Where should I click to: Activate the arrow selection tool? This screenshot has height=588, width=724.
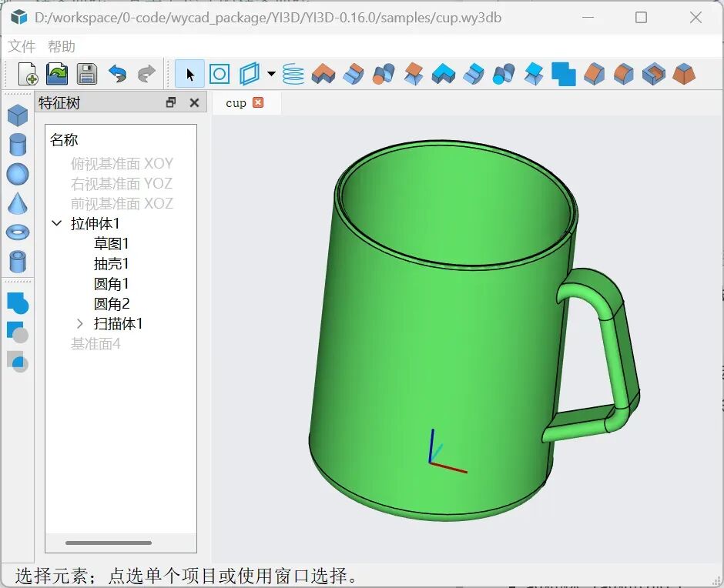[x=189, y=74]
